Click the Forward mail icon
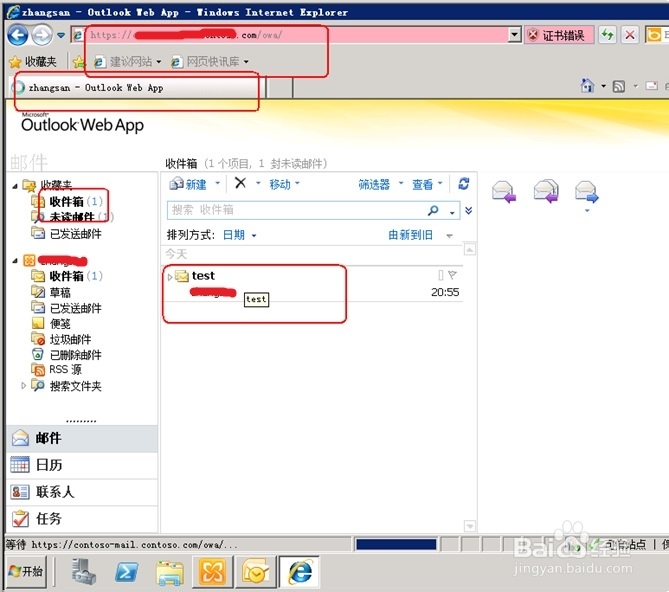669x592 pixels. tap(587, 192)
